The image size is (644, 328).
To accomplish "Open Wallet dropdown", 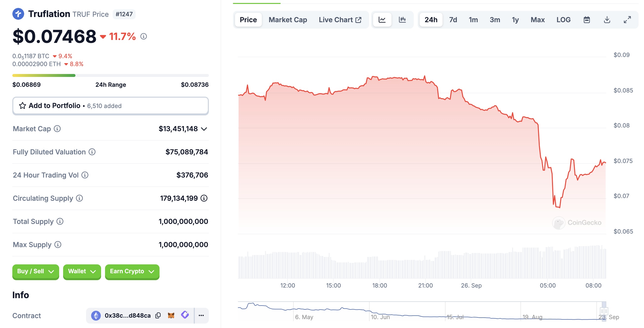I will point(82,272).
